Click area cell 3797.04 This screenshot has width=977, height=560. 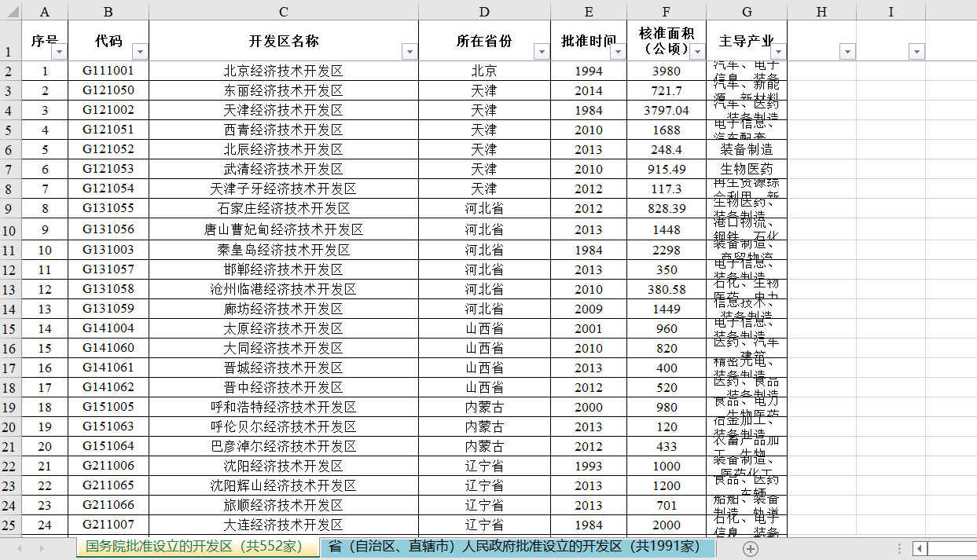pyautogui.click(x=667, y=110)
